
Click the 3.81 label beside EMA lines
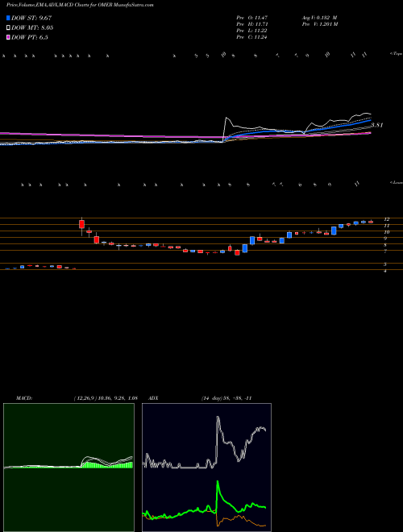[x=377, y=125]
